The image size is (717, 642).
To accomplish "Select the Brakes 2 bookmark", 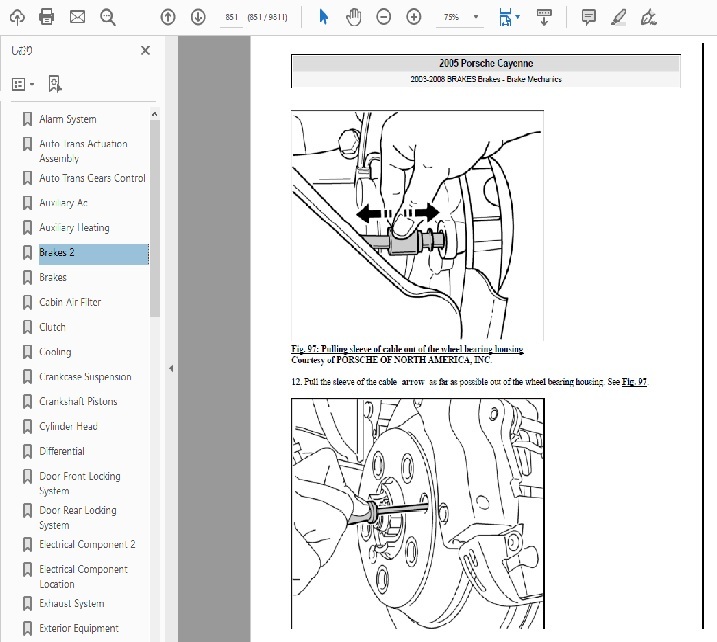I will [x=93, y=252].
